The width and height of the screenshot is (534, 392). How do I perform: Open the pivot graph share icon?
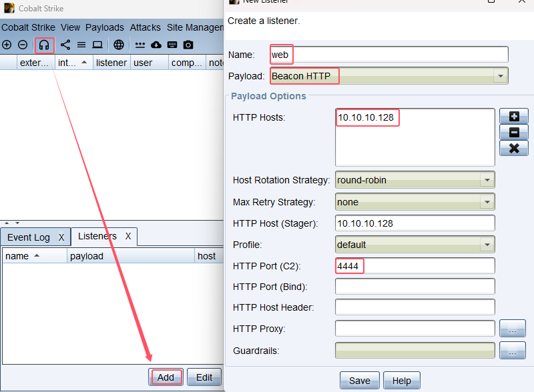(x=65, y=45)
